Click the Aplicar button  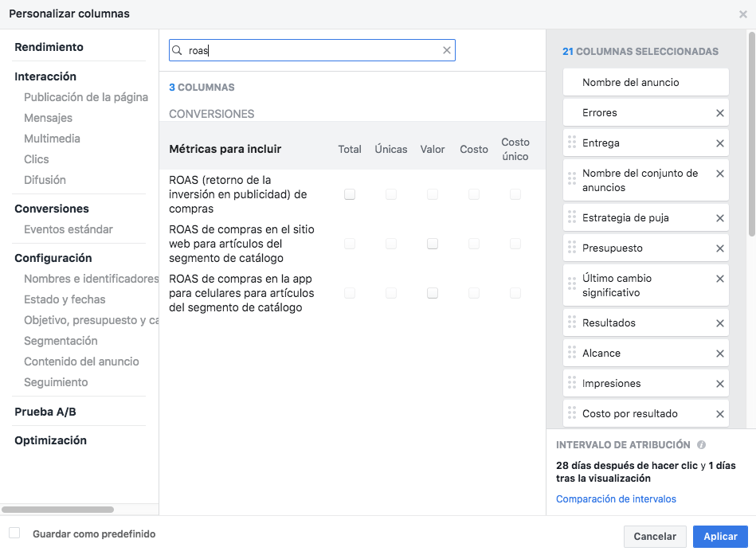tap(720, 537)
